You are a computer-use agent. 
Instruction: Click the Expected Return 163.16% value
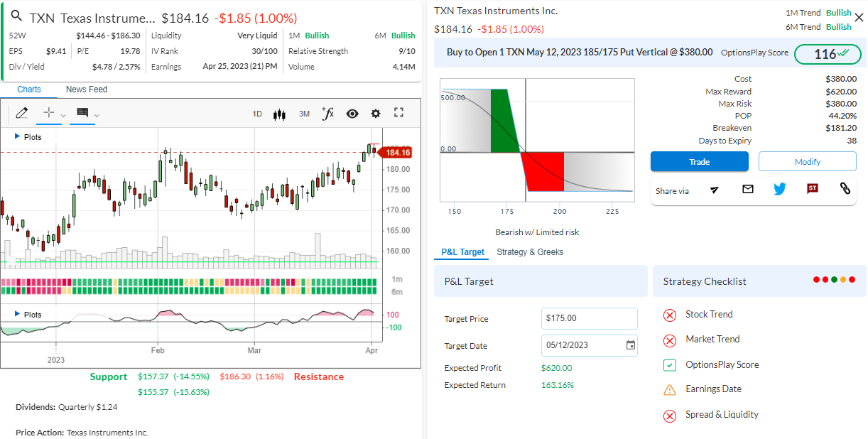pyautogui.click(x=558, y=385)
